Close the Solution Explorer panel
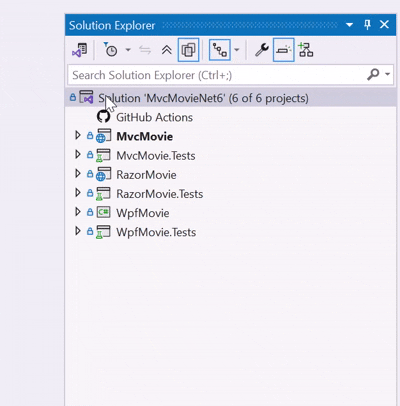 [385, 25]
